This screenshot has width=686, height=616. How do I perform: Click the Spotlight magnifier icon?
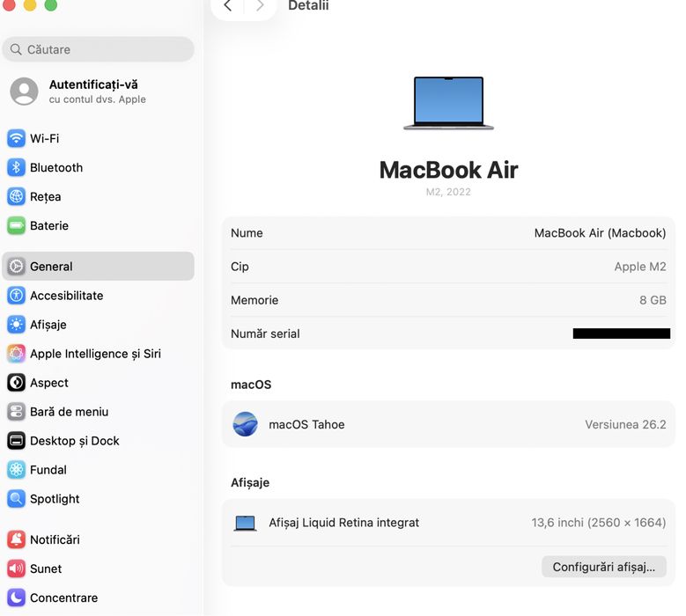pos(16,499)
